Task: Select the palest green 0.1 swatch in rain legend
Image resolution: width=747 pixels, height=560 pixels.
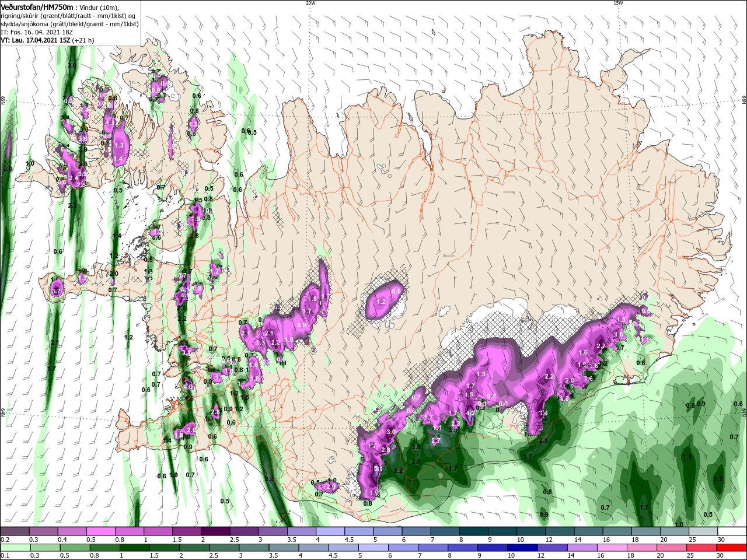Action: click(15, 548)
